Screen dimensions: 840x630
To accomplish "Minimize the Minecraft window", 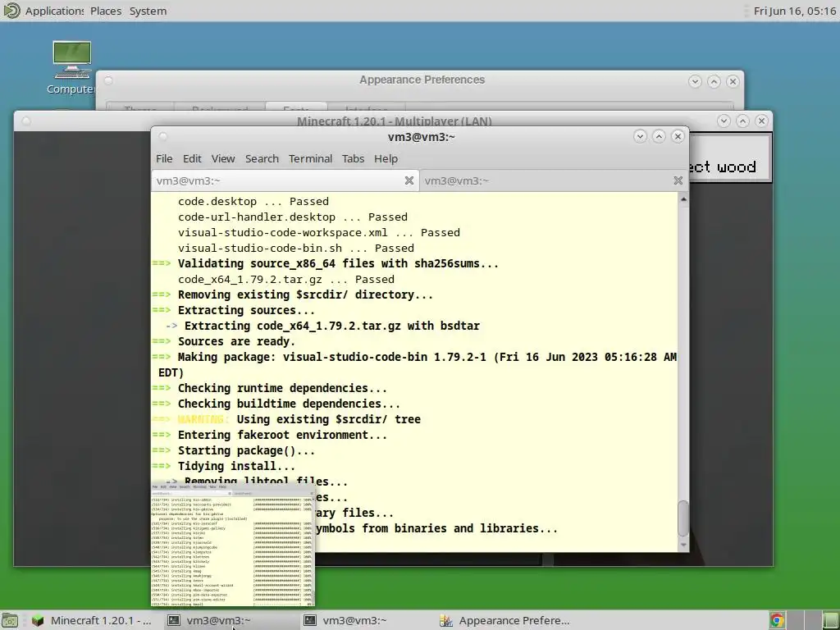I will click(724, 121).
